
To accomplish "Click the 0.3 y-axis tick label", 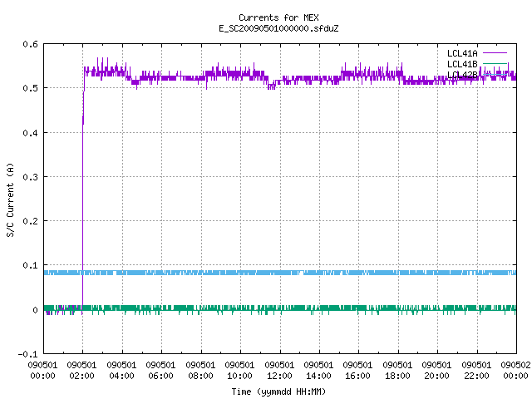I will coord(30,177).
